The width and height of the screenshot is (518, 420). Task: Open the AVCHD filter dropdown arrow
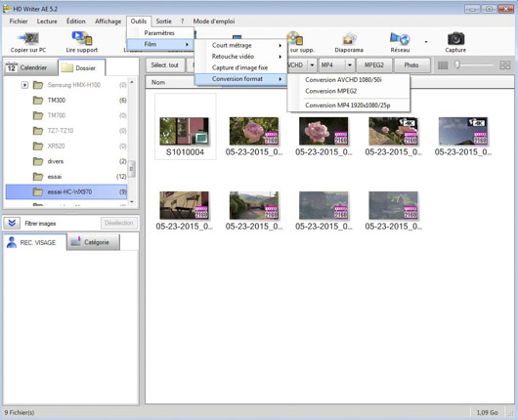(312, 65)
